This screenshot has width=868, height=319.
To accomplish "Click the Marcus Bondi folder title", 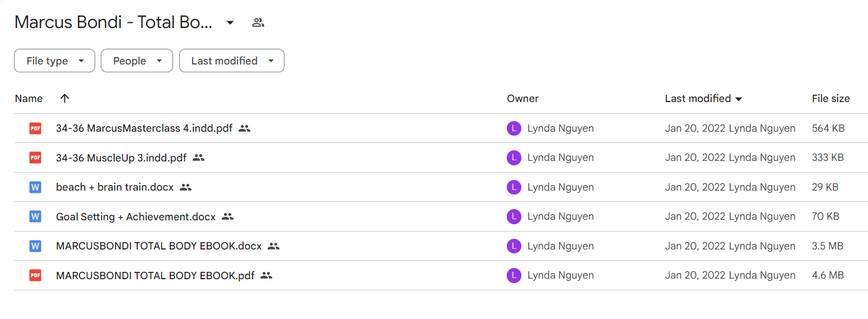I will (114, 22).
